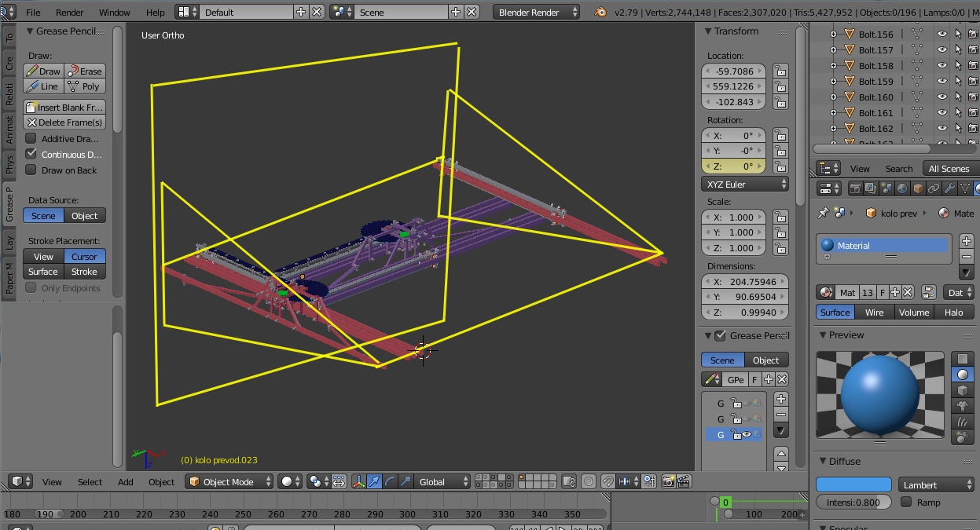Open the material link Dat dropdown
980x530 pixels.
(x=960, y=292)
